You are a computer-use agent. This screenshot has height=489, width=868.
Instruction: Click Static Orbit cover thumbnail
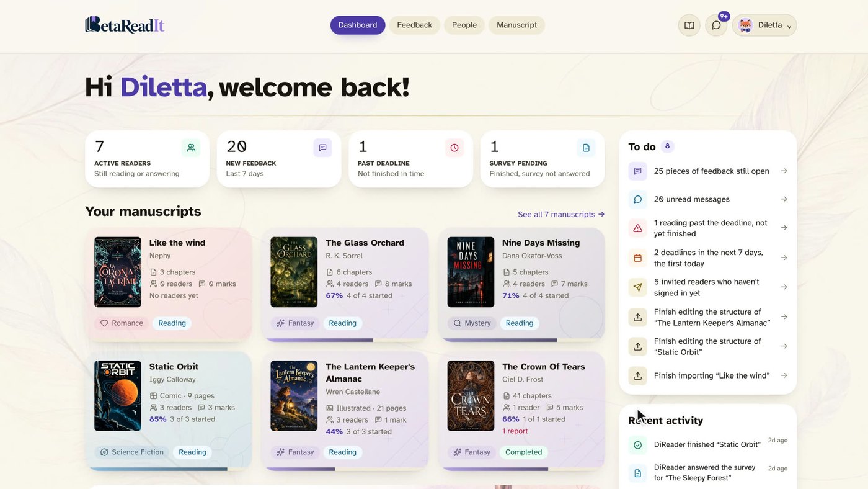point(118,396)
